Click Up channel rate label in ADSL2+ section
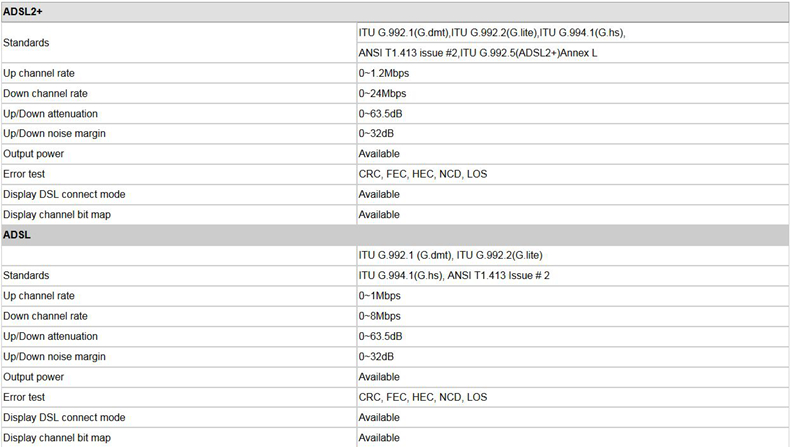790x447 pixels. click(x=39, y=73)
